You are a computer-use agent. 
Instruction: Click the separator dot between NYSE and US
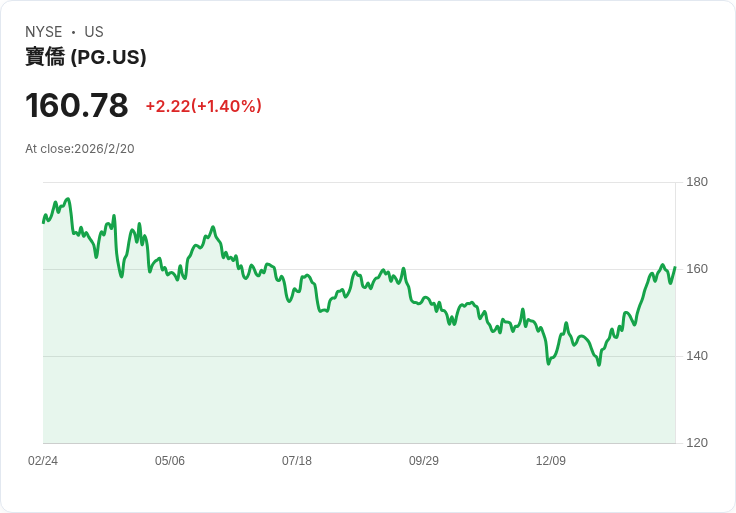(73, 32)
